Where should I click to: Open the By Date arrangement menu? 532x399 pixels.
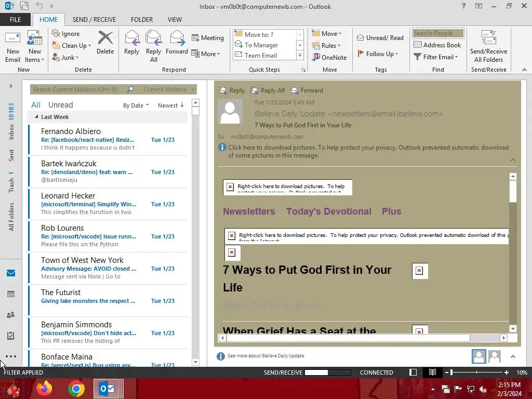[x=136, y=105]
